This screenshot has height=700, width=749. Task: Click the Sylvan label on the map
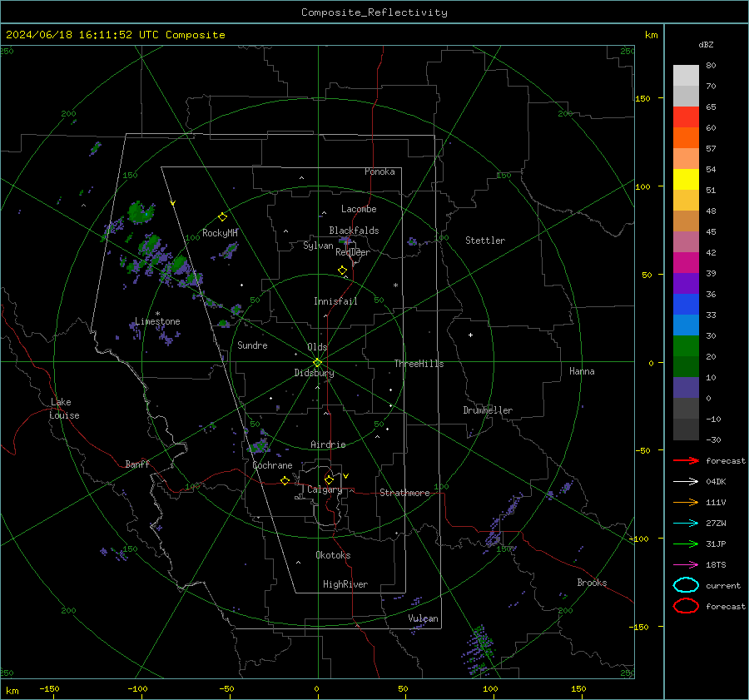(x=318, y=246)
